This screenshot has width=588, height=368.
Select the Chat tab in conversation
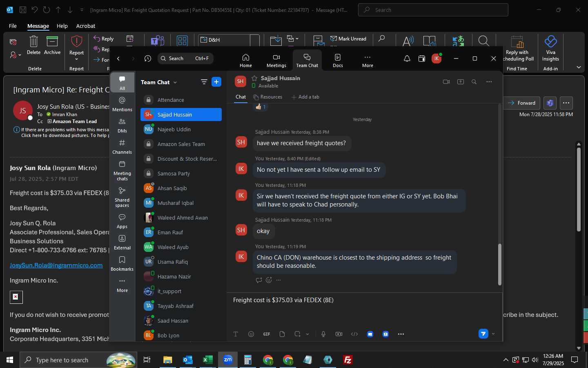tap(241, 97)
